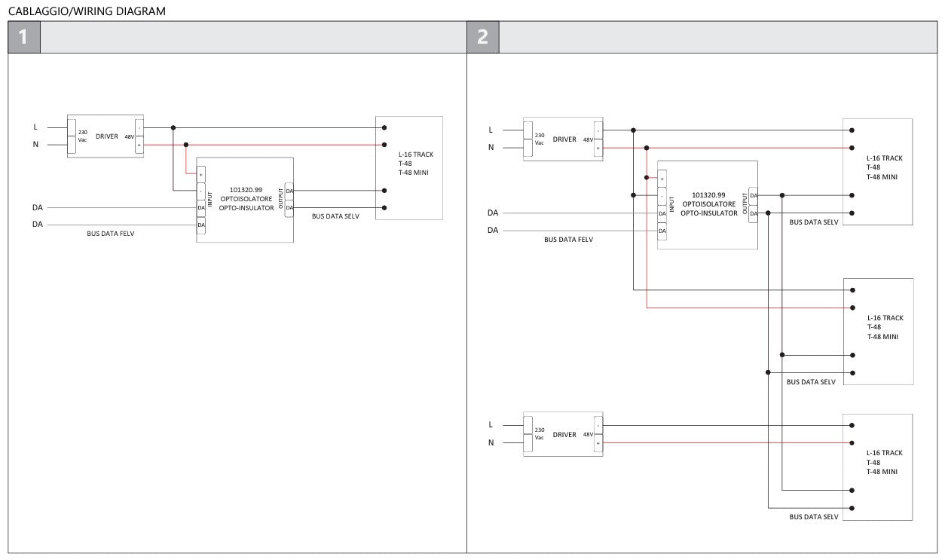Click the BUS DATA FELV label in diagram 2
This screenshot has height=560, width=945.
click(568, 240)
